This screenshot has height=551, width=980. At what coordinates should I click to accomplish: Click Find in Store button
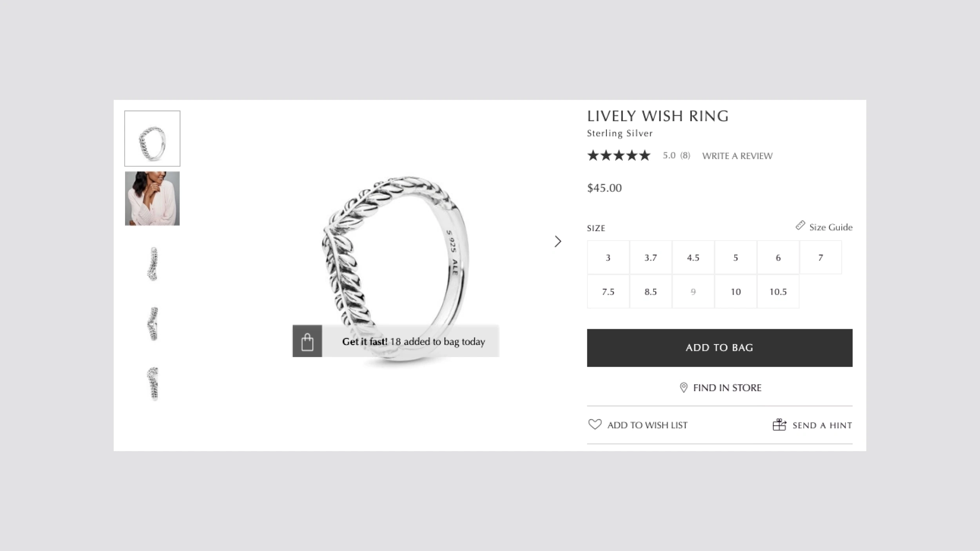click(719, 388)
